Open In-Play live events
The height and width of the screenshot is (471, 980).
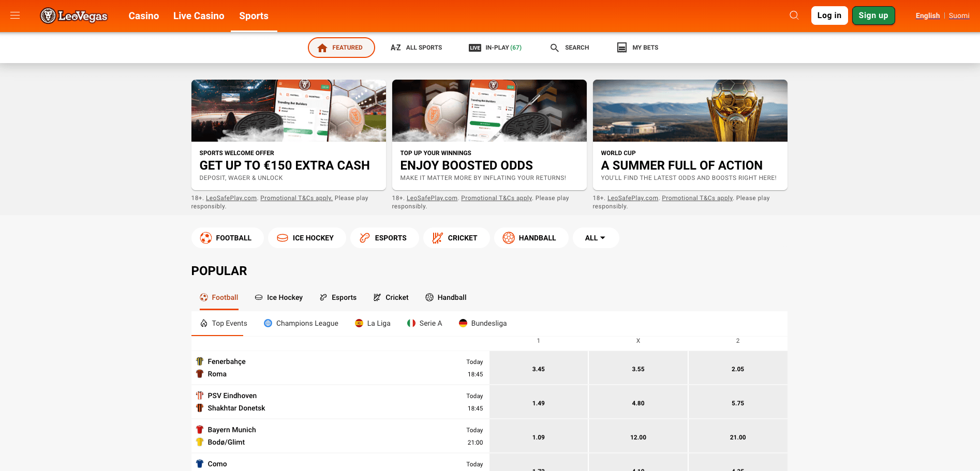pyautogui.click(x=495, y=48)
